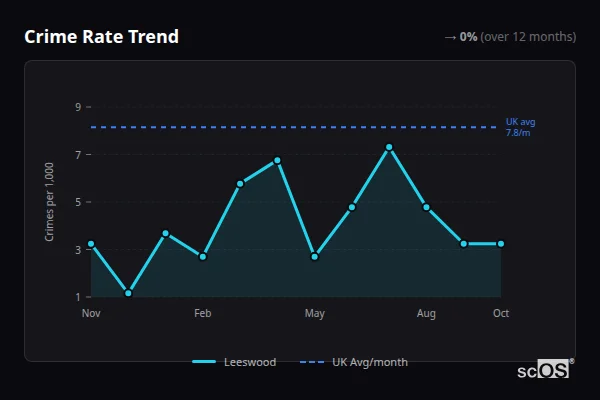Click the 'Feb' x-axis label
Viewport: 600px width, 400px height.
[202, 313]
